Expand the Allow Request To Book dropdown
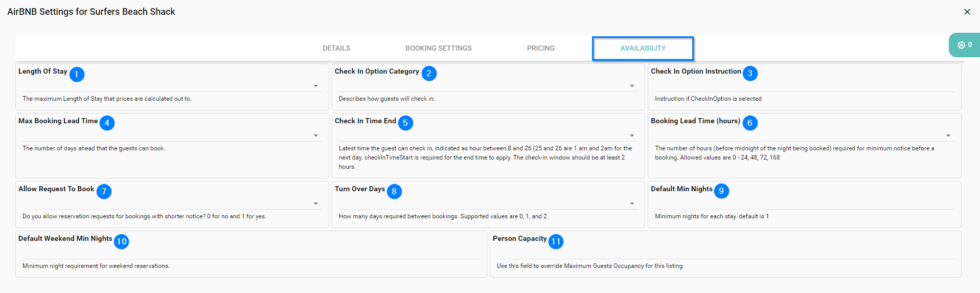The image size is (980, 293). pos(315,204)
